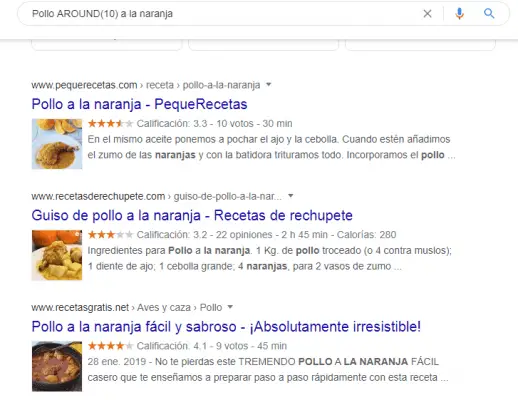Click the PequeRecetas chicken leg thumbnail
The image size is (518, 400).
[57, 144]
